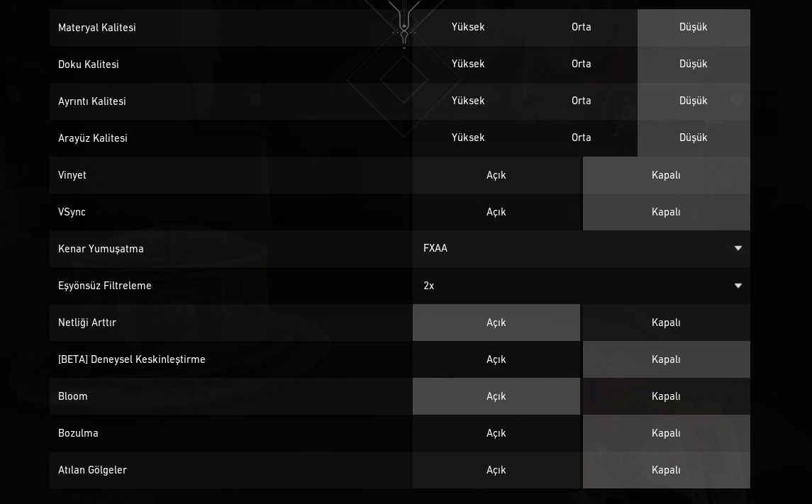Screen dimensions: 812x504
Task: Set Arayüz Kalitesi to Yüksek
Action: click(x=468, y=138)
